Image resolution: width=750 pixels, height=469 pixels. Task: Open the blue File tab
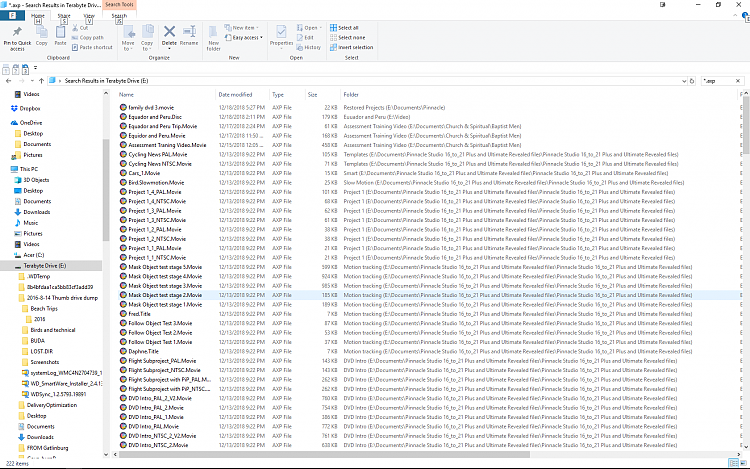[x=12, y=15]
